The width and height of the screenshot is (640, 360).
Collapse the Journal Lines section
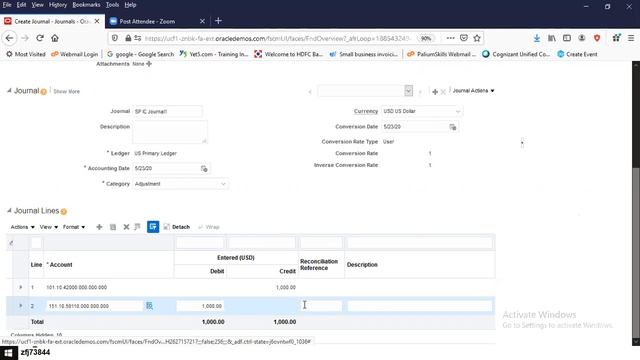9,211
